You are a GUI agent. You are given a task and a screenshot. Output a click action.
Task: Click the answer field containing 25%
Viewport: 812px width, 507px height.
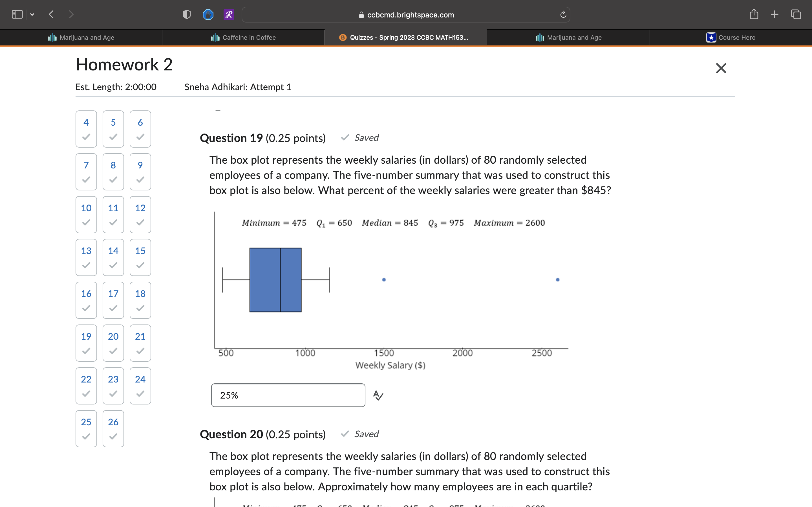click(x=288, y=395)
